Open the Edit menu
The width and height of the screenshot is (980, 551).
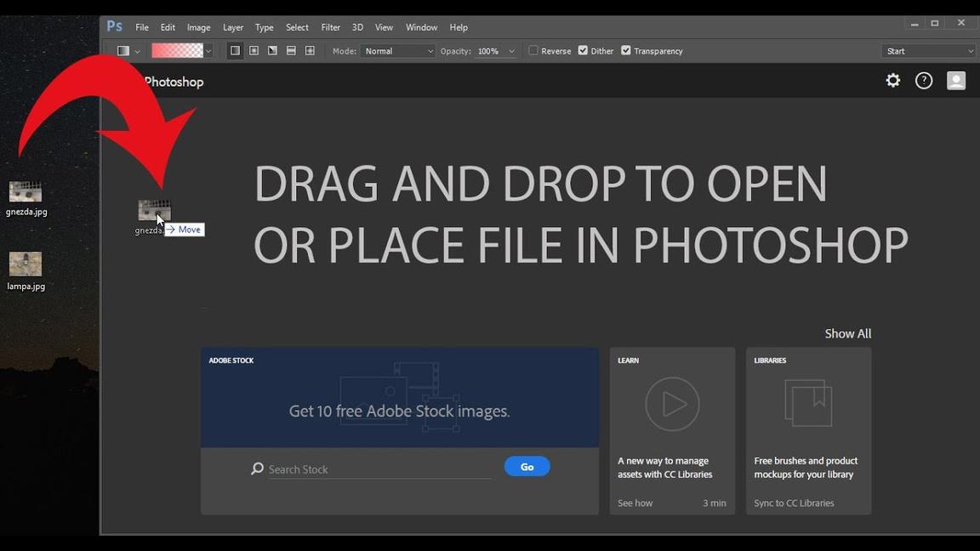point(168,27)
